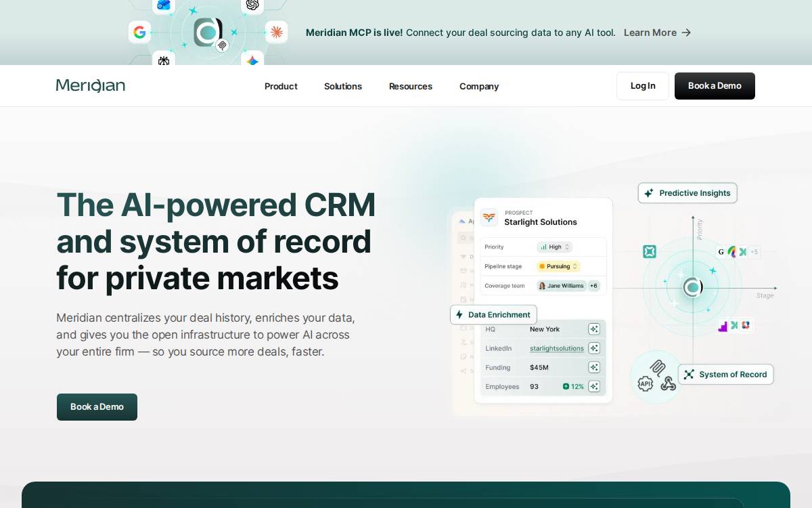Image resolution: width=812 pixels, height=508 pixels.
Task: Click Book a Demo in the navbar
Action: pos(715,86)
